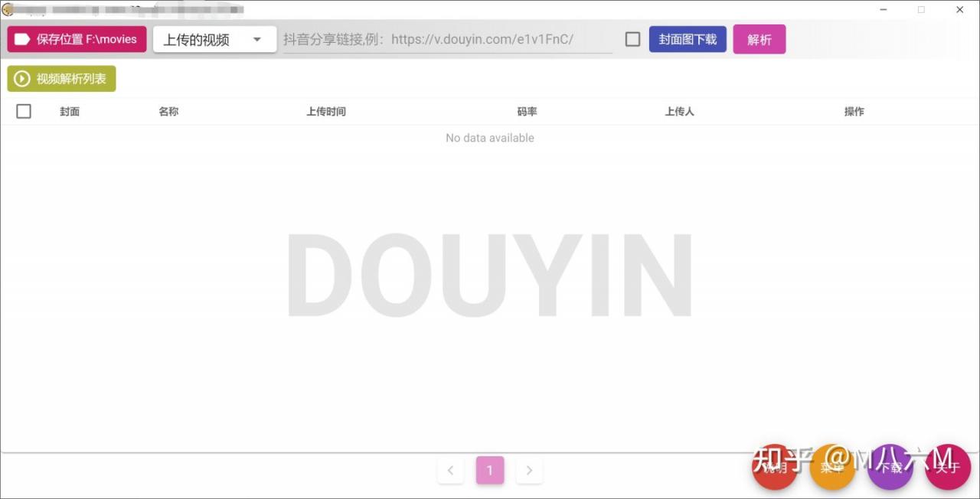
Task: Click the 上传人 column header
Action: 679,112
